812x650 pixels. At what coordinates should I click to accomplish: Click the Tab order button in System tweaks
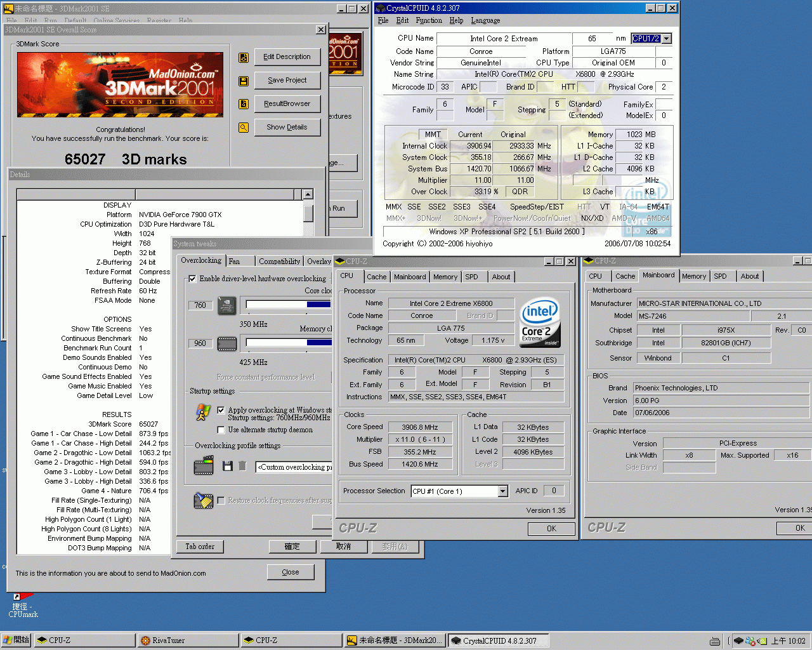click(x=200, y=547)
